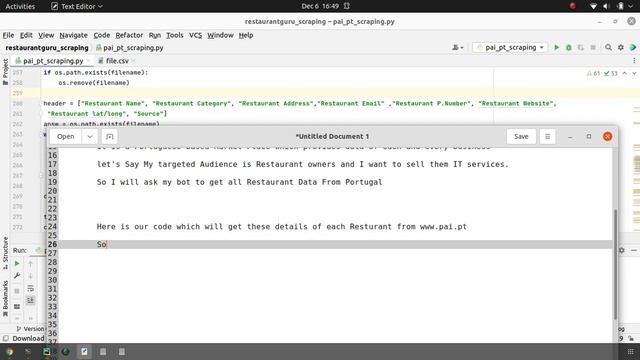Image resolution: width=640 pixels, height=360 pixels.
Task: Toggle soft-wrap in Run panel output
Action: pos(30,289)
